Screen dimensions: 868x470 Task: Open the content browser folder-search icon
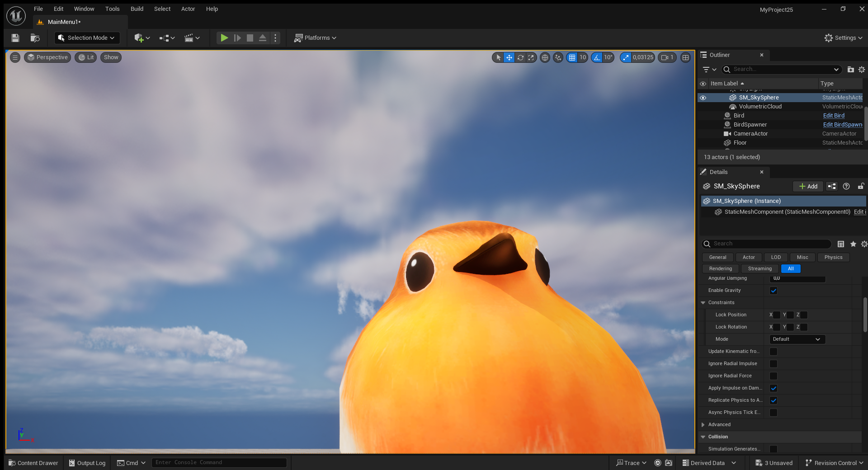35,38
